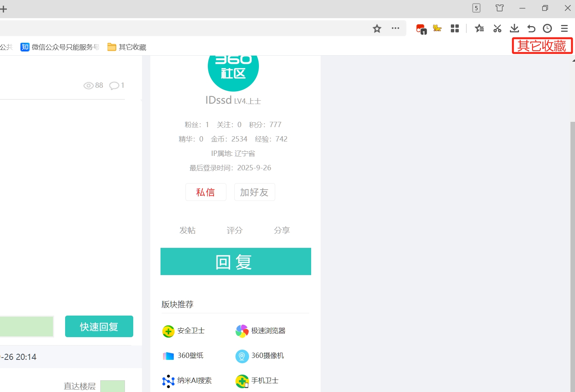Click the 版块推荐 heading
Viewport: 575px width, 392px height.
pyautogui.click(x=178, y=304)
